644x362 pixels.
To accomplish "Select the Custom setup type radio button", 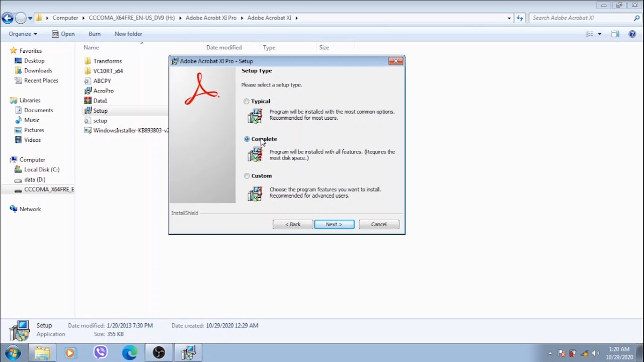I will (247, 176).
